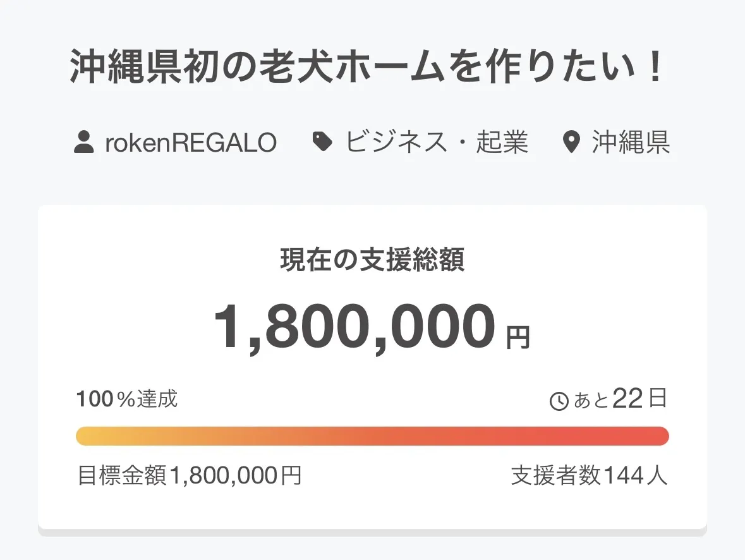
Task: Click the middle of the funding progress bar
Action: click(372, 436)
